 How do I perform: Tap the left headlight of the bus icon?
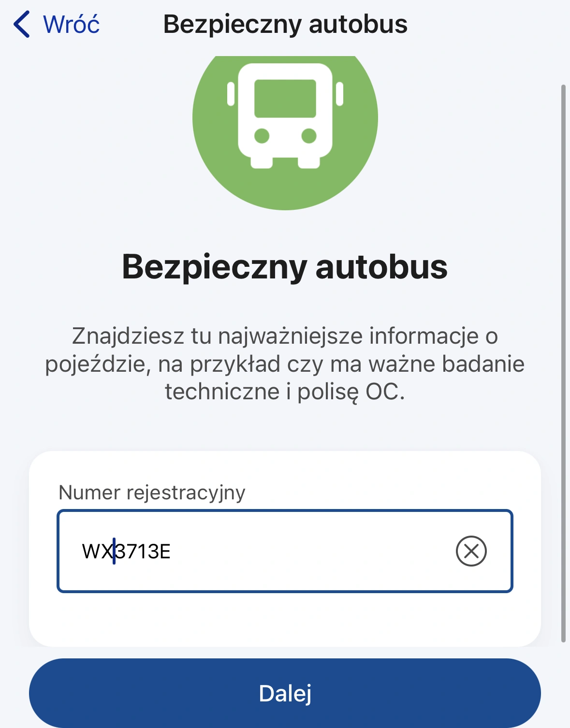[x=262, y=136]
